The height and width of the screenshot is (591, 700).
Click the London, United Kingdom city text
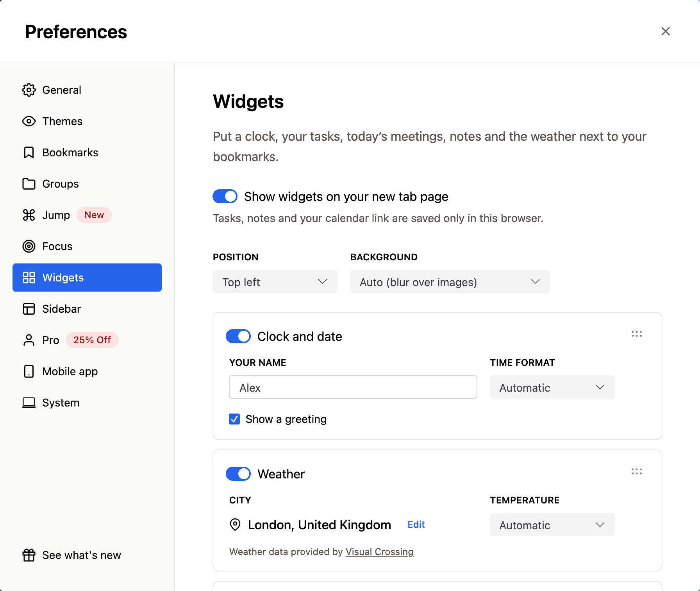[x=320, y=525]
